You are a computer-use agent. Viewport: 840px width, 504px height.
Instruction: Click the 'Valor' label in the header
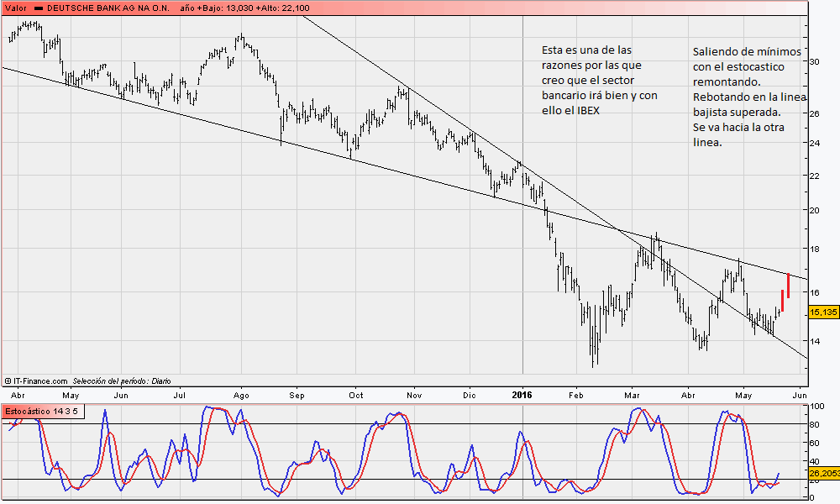[16, 8]
